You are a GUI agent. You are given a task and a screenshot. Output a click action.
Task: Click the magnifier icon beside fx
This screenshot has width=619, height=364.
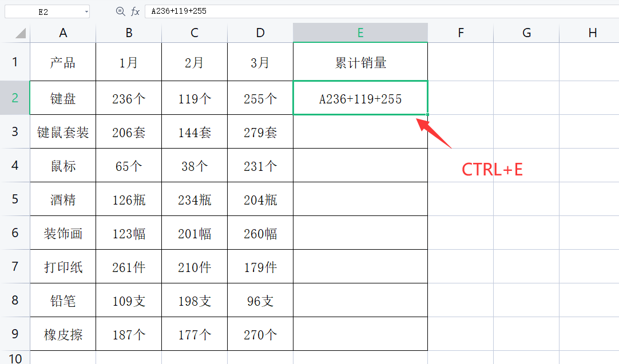pyautogui.click(x=120, y=11)
